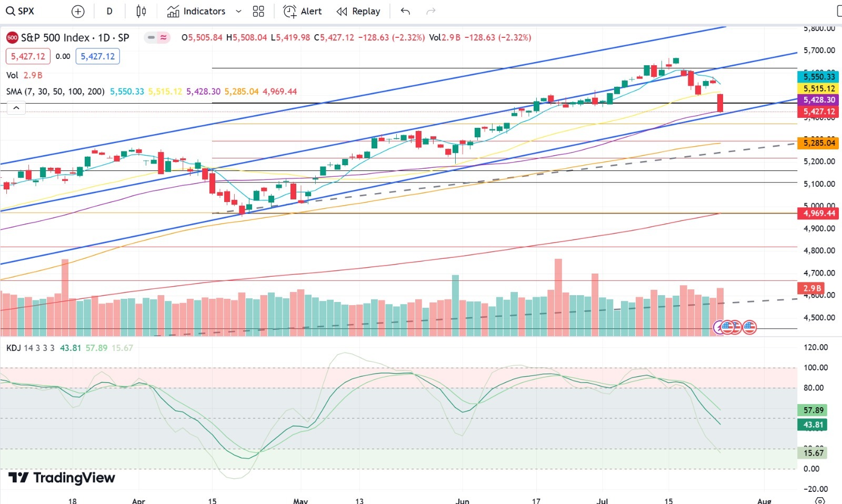Click the SMA 5,515.12 yellow legend value

[x=165, y=92]
